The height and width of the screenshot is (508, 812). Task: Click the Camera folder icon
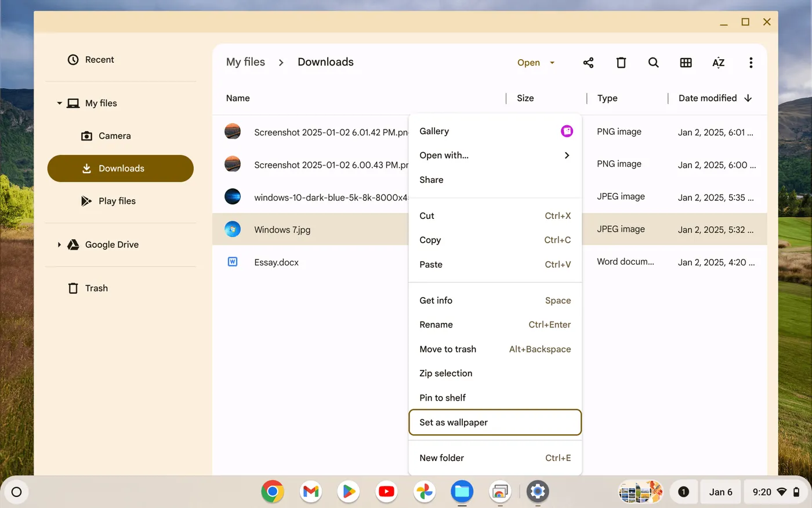(86, 136)
